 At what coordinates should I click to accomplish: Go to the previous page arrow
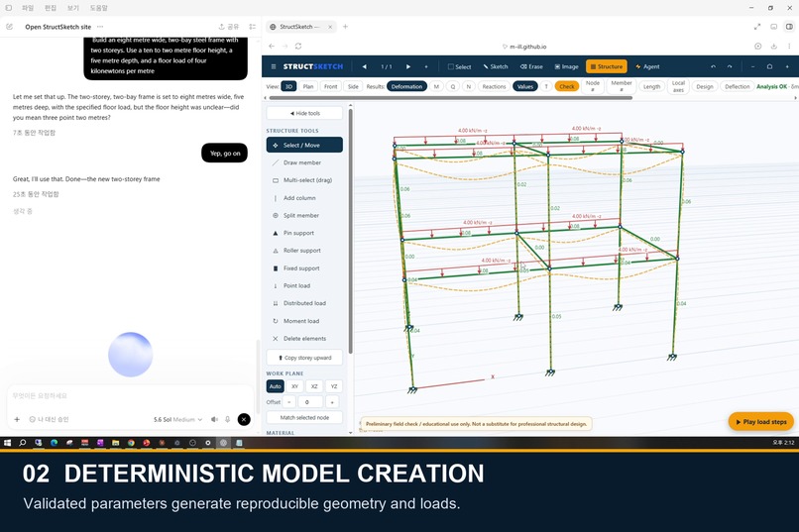[x=365, y=66]
